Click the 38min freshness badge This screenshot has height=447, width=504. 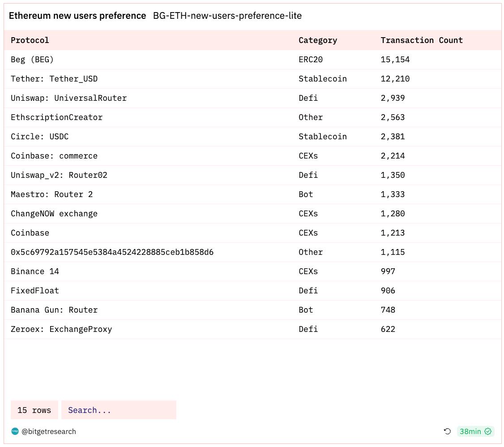[475, 431]
